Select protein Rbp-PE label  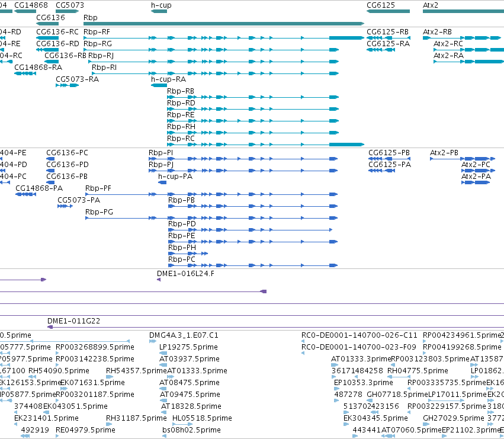point(182,236)
